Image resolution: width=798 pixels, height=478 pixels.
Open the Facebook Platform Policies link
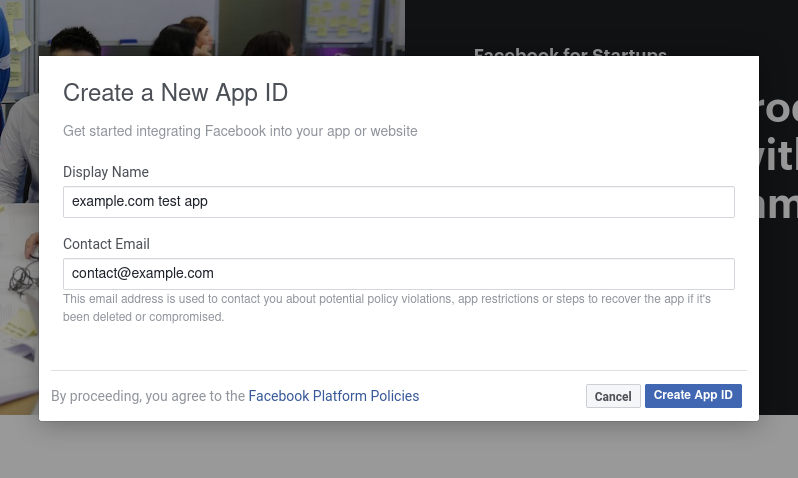pos(334,396)
